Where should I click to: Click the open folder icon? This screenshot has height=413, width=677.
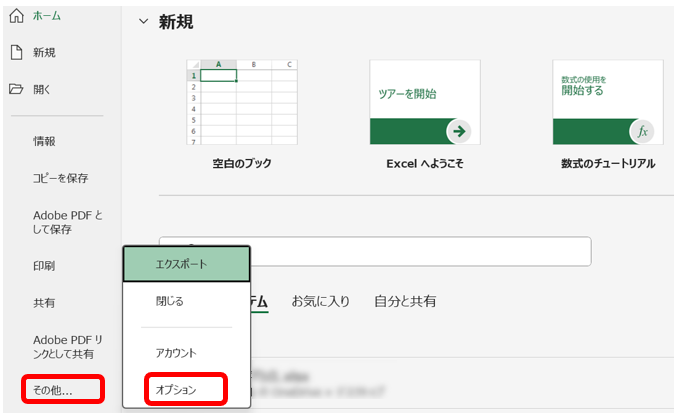click(16, 89)
